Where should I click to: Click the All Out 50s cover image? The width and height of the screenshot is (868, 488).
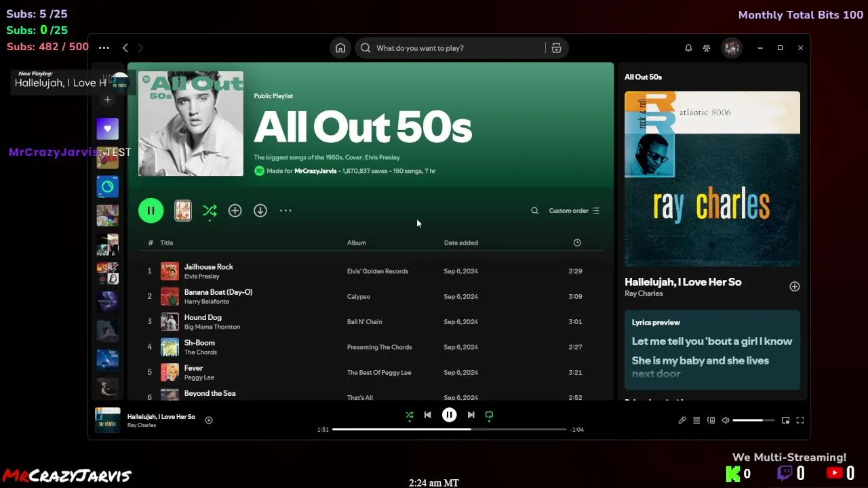(x=191, y=124)
